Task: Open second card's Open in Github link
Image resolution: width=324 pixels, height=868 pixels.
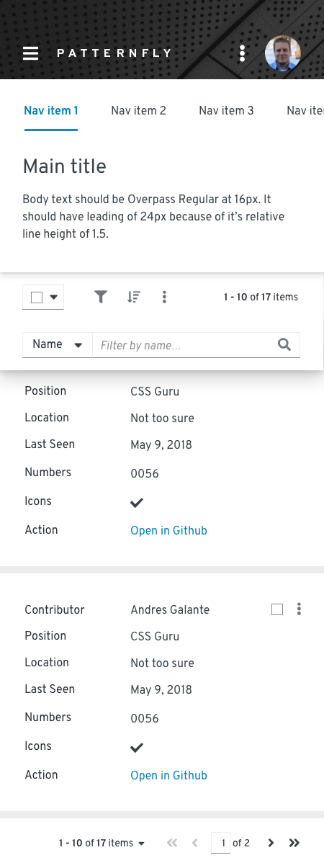Action: point(168,776)
